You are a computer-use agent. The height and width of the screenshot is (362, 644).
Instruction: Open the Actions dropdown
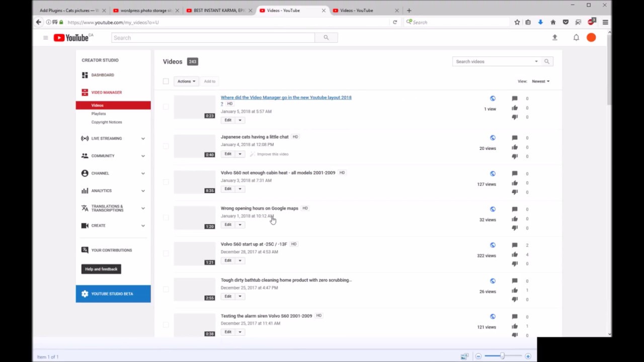pyautogui.click(x=186, y=81)
